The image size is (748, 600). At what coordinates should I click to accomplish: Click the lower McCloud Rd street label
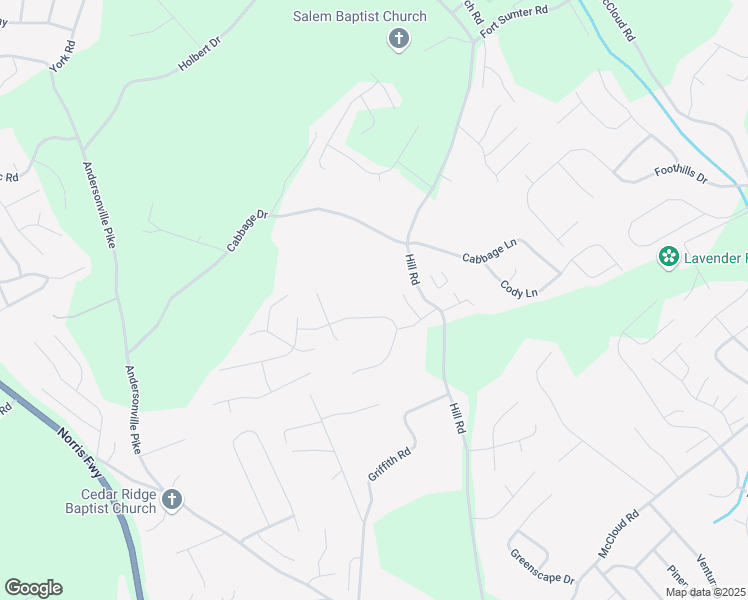pyautogui.click(x=618, y=534)
